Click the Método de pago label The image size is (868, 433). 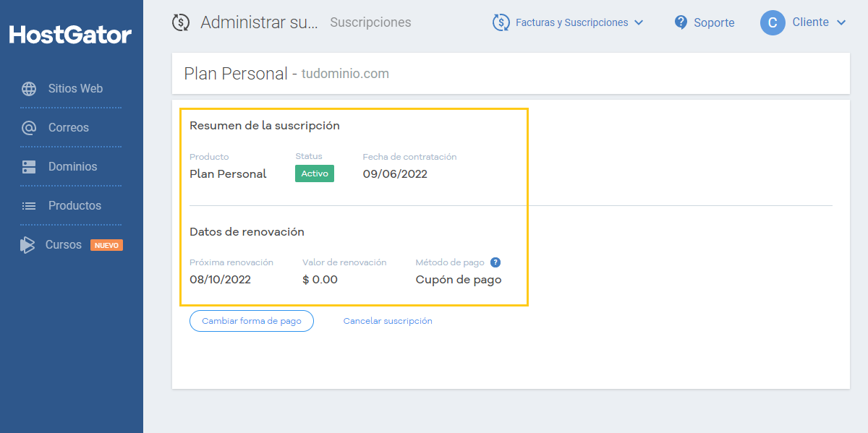click(x=450, y=262)
